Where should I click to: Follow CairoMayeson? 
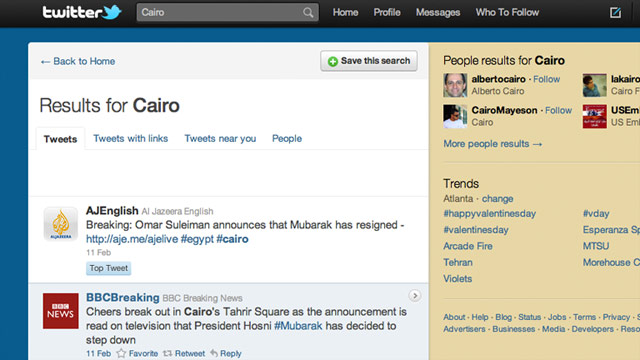click(x=558, y=110)
